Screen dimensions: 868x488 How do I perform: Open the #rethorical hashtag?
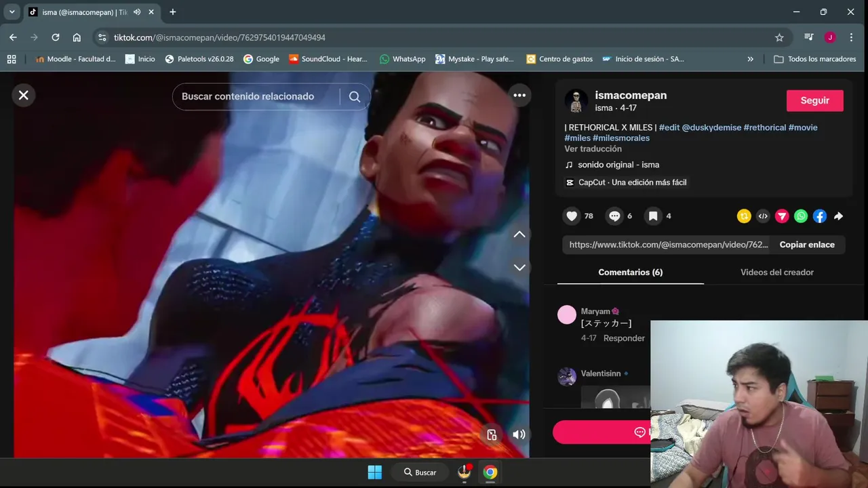pyautogui.click(x=765, y=127)
